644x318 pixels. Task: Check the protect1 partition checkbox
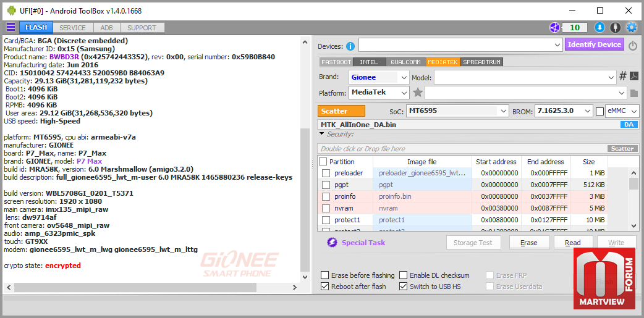point(326,220)
